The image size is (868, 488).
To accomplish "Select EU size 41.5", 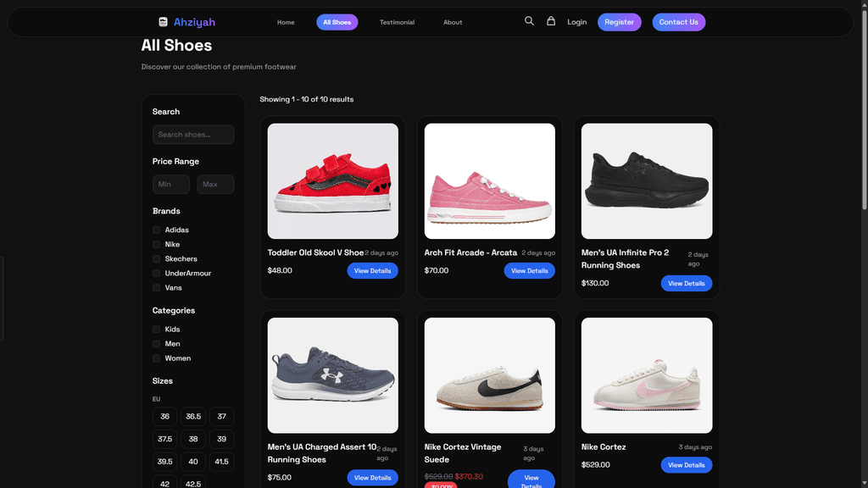I will coord(221,462).
